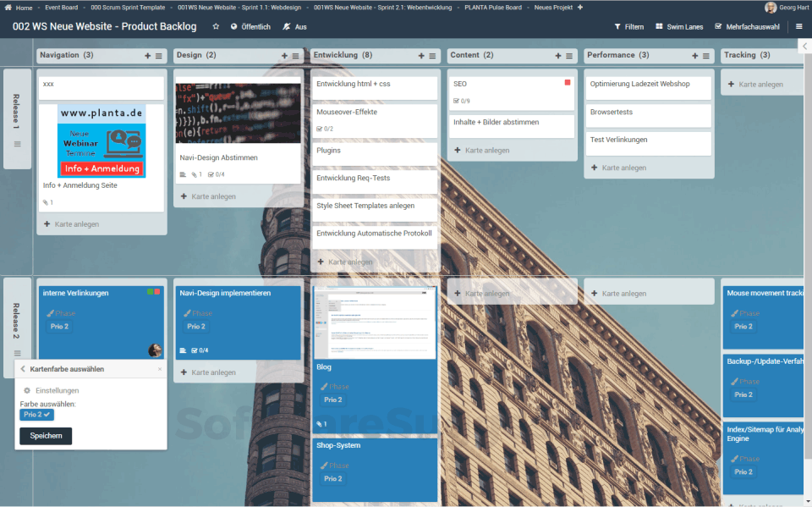This screenshot has width=812, height=507.
Task: Click Karte anlegen in Performance Release 2
Action: tap(618, 294)
